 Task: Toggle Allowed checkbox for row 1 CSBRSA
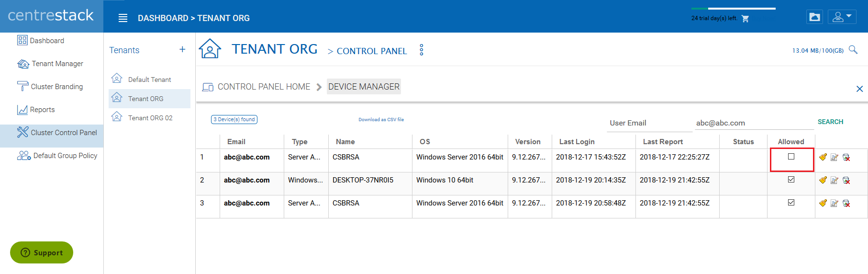(x=791, y=156)
